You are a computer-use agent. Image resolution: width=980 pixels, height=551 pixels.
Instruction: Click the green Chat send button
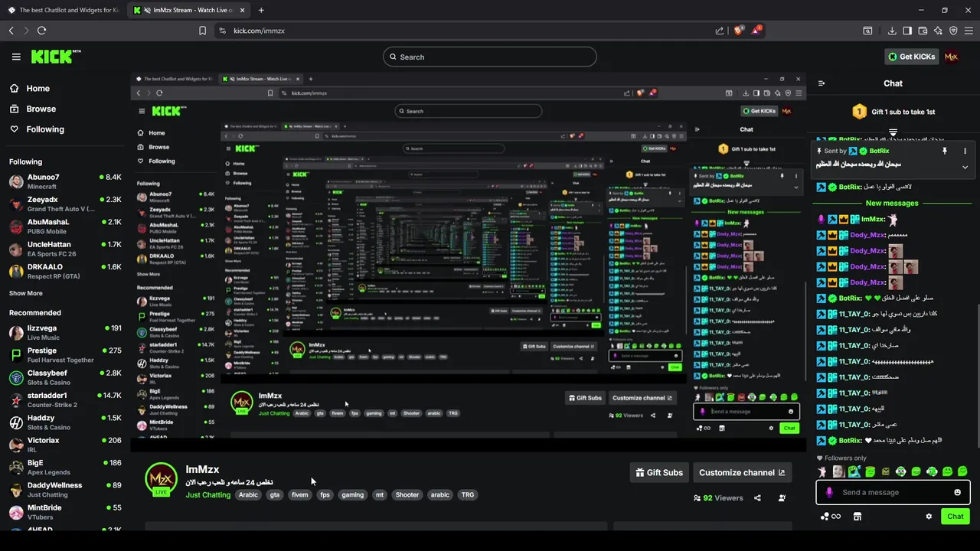[x=955, y=517]
